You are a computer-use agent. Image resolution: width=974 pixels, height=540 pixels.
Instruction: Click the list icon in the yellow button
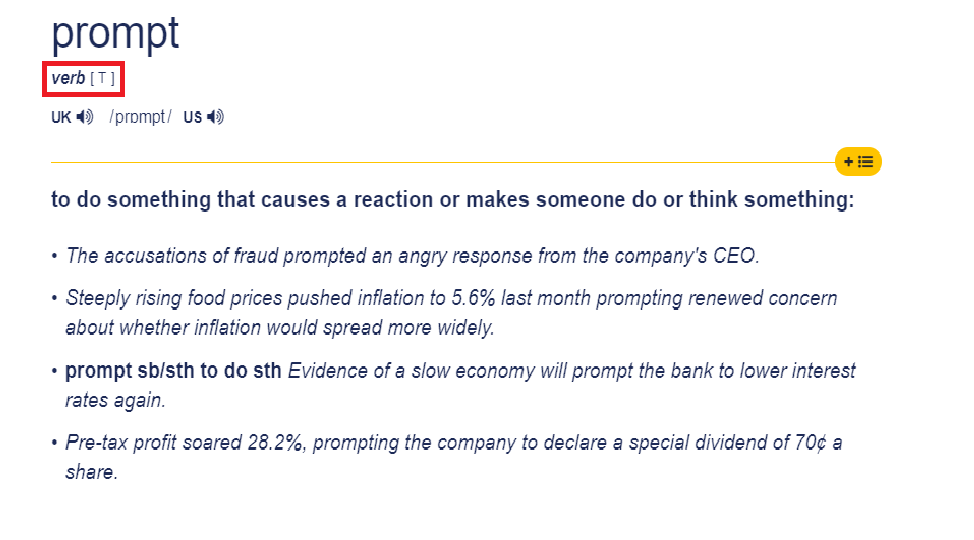click(x=865, y=162)
